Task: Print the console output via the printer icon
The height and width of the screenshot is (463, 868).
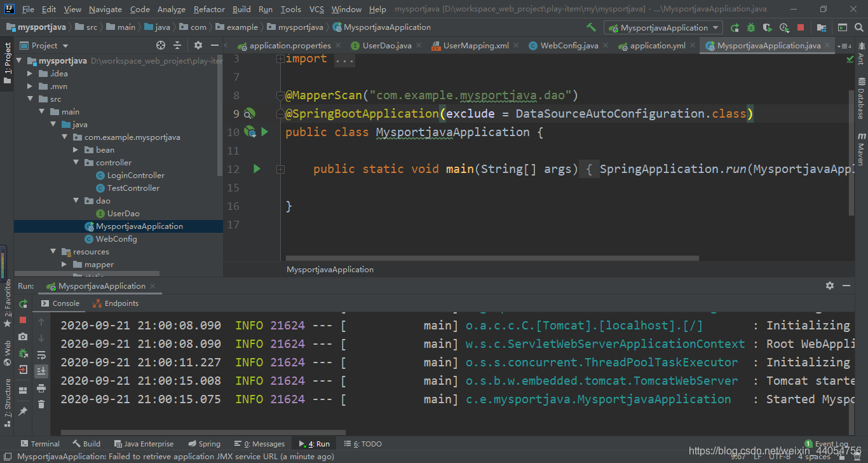Action: [41, 388]
